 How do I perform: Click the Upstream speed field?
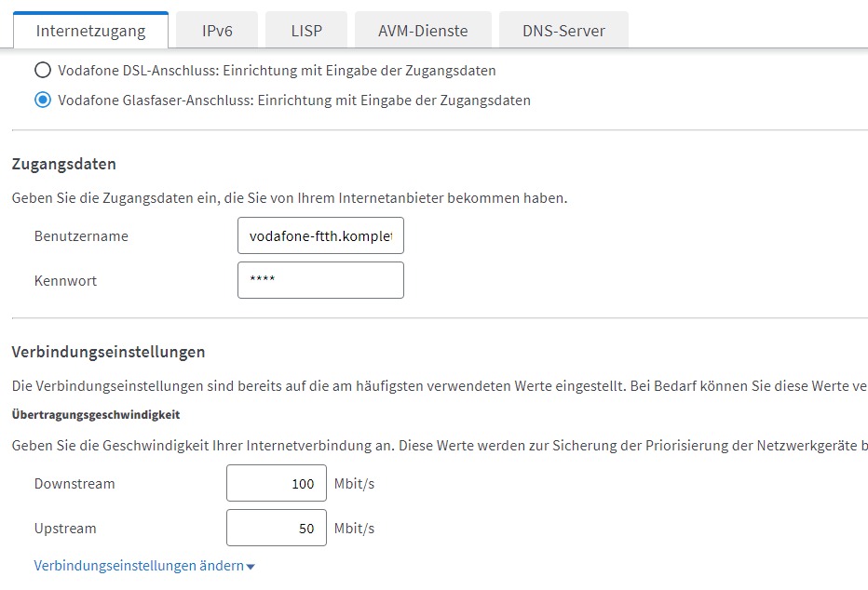(x=277, y=529)
